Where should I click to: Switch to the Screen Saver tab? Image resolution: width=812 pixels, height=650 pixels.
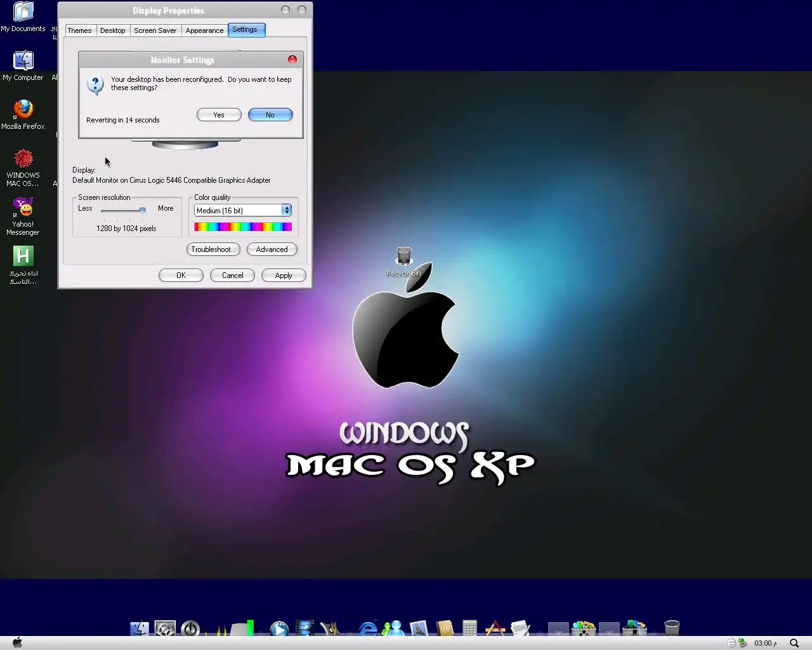[155, 30]
